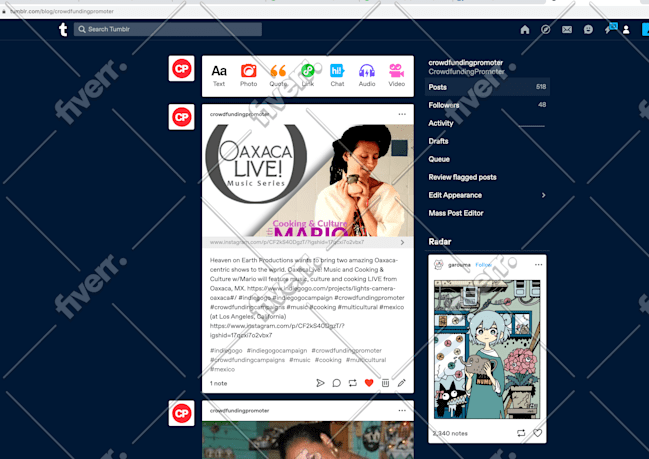Click the #crowdfundingpromoter tag
Image resolution: width=649 pixels, height=459 pixels.
pos(346,351)
